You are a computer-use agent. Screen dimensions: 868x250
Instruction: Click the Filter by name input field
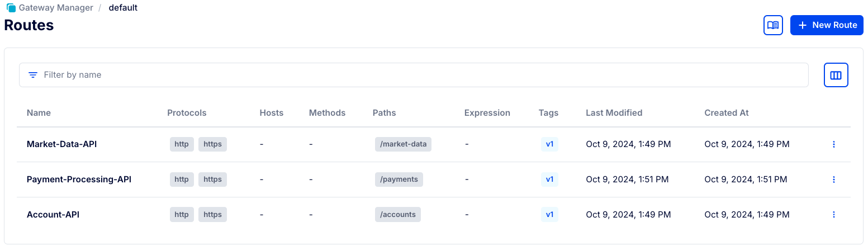pos(414,75)
